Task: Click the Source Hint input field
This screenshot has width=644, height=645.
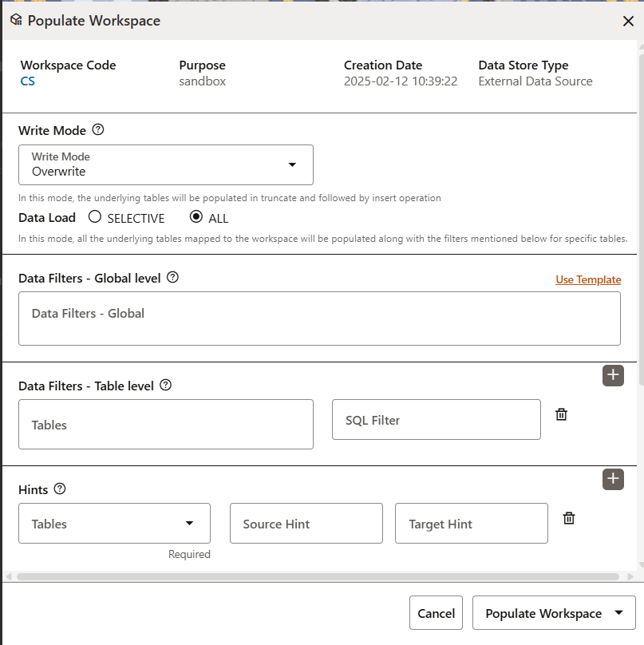Action: 306,523
